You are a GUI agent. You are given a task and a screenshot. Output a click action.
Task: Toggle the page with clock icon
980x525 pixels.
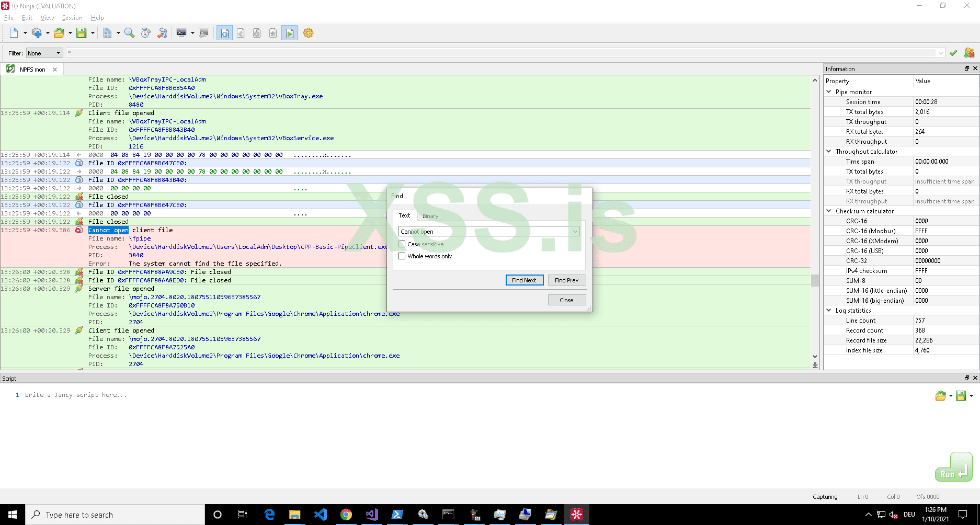pyautogui.click(x=257, y=33)
